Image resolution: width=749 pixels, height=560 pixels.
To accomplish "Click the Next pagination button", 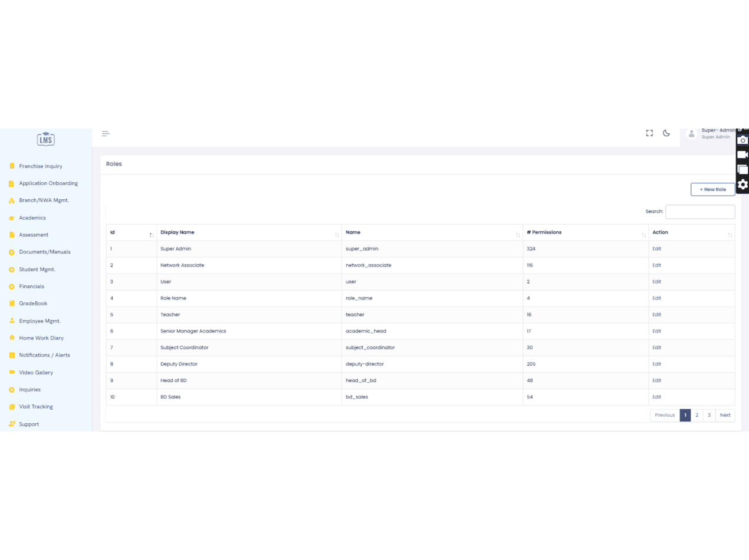I will pyautogui.click(x=725, y=415).
